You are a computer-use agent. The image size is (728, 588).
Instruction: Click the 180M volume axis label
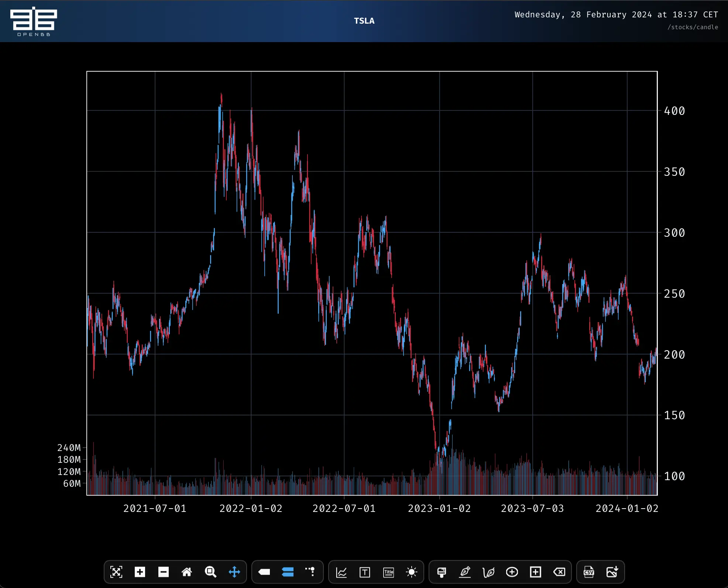tap(69, 460)
